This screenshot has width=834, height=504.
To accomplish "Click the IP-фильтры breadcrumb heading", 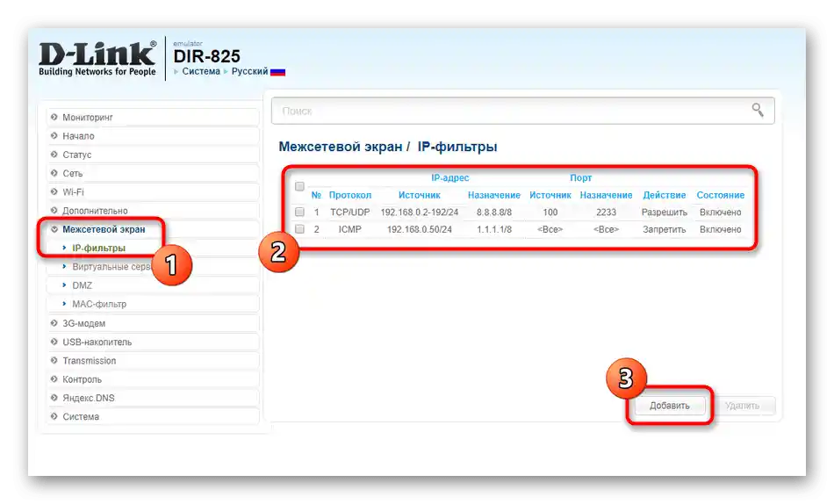I will coord(457,147).
